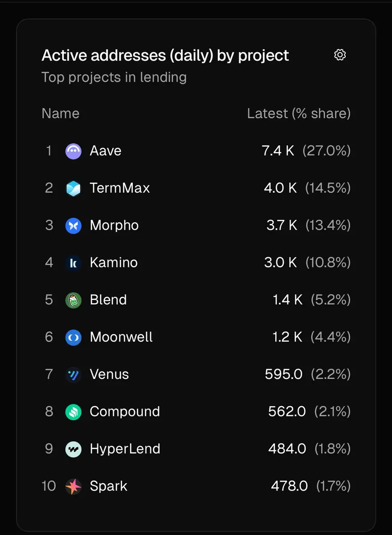Click the Venus project logo

(73, 374)
